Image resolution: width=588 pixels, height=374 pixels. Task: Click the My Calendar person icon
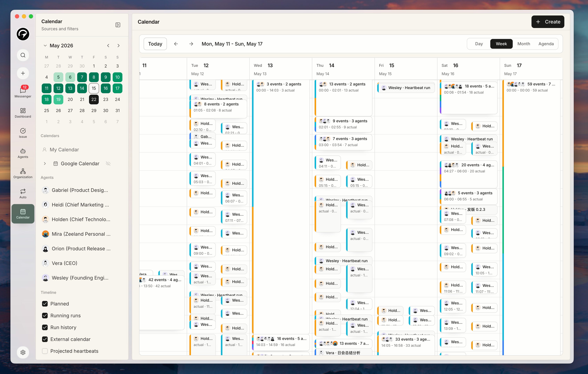point(45,149)
